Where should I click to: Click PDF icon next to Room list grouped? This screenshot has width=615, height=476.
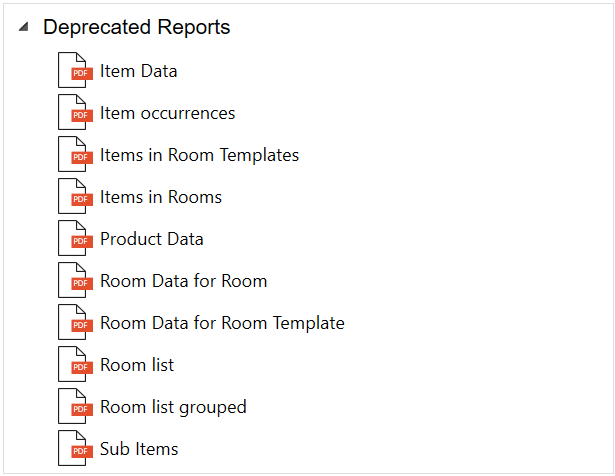(x=74, y=407)
